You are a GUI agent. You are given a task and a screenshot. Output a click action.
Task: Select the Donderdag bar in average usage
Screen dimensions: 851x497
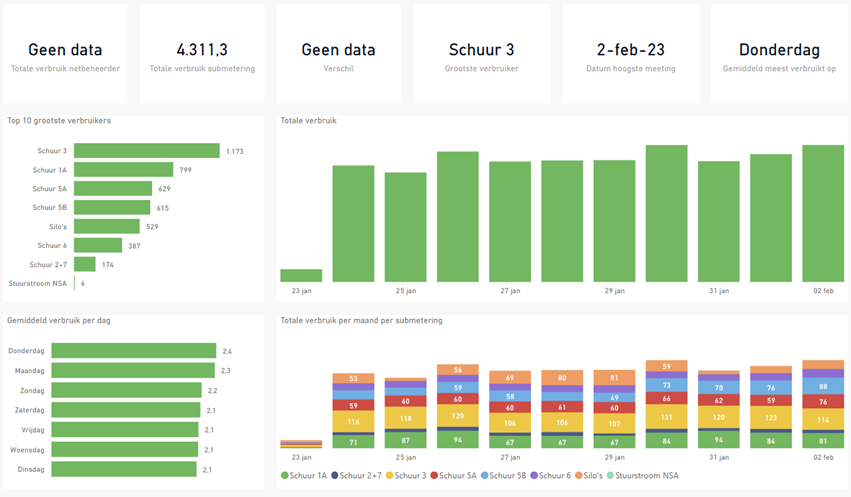click(x=133, y=351)
